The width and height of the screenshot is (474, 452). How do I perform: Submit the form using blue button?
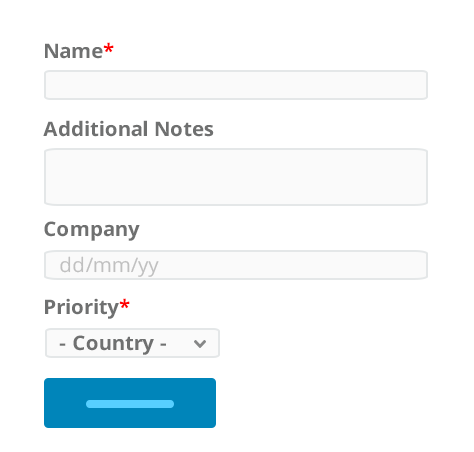coord(130,403)
